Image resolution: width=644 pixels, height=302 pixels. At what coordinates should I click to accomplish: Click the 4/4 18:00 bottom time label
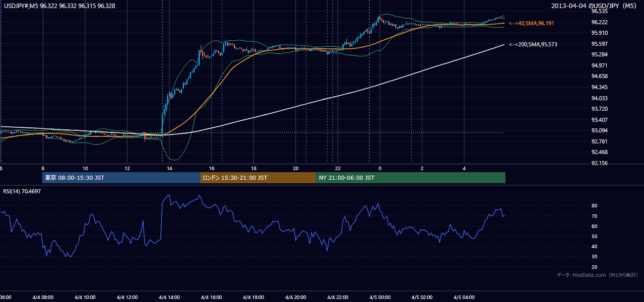tap(253, 297)
